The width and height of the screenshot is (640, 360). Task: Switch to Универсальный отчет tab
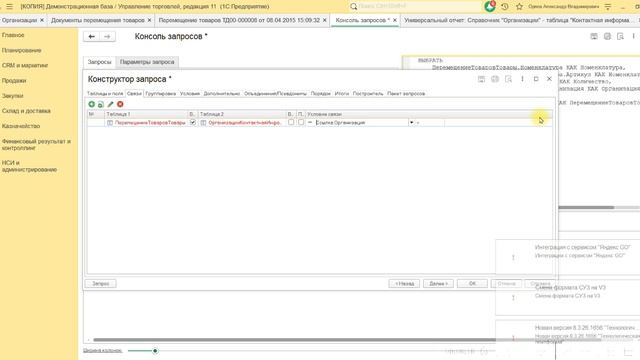click(x=520, y=20)
